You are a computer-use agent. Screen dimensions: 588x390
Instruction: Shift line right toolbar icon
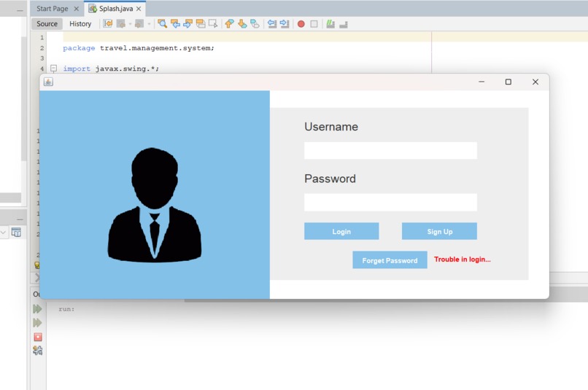(x=285, y=24)
